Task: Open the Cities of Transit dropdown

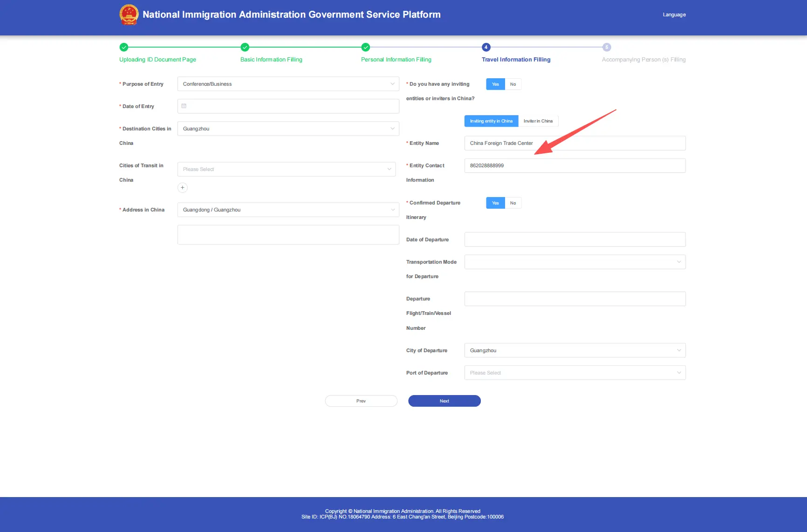Action: pyautogui.click(x=287, y=169)
